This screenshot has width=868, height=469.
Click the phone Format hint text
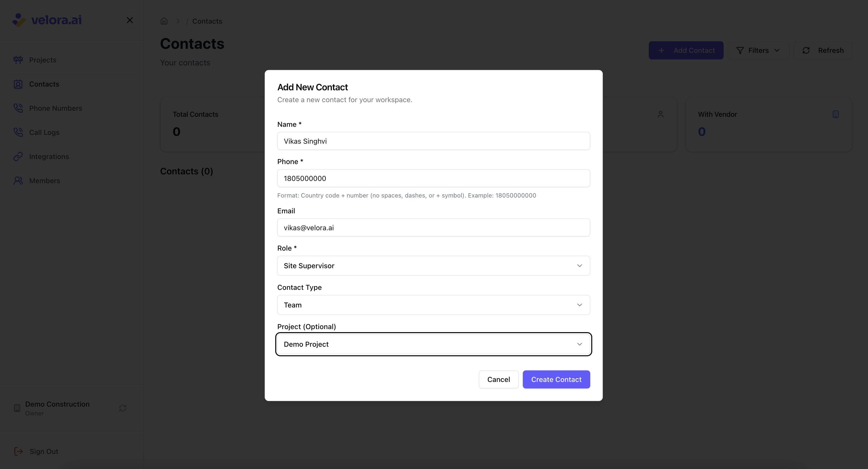point(406,196)
